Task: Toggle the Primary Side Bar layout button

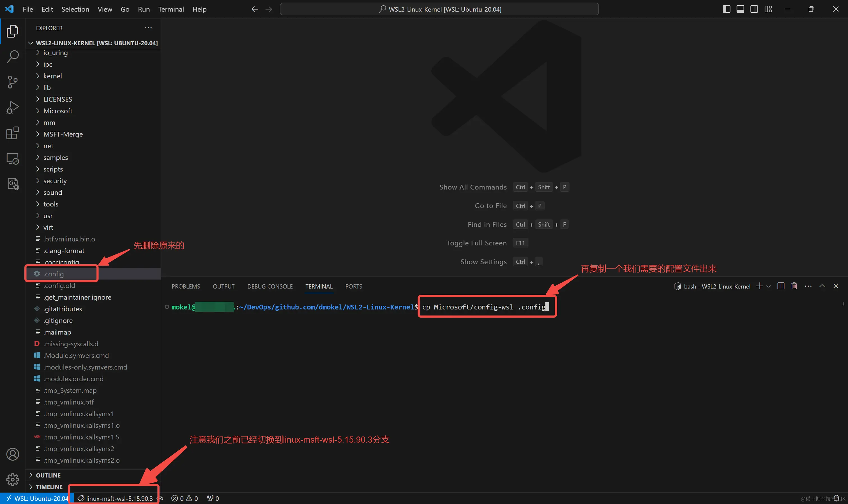Action: coord(726,9)
